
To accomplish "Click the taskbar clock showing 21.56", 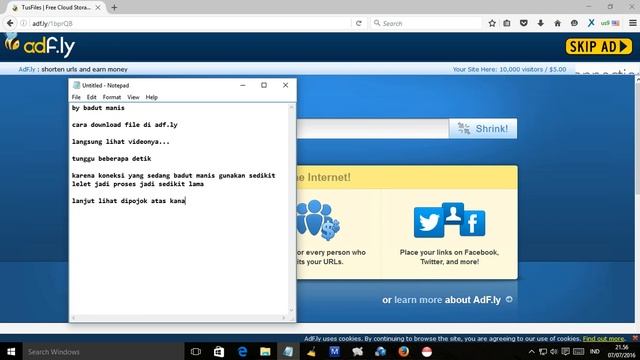I will pos(622,351).
